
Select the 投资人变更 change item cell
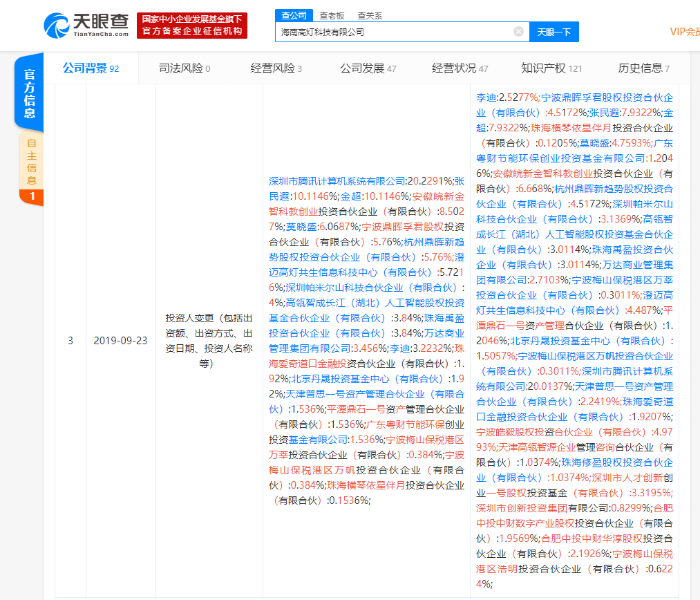[209, 341]
